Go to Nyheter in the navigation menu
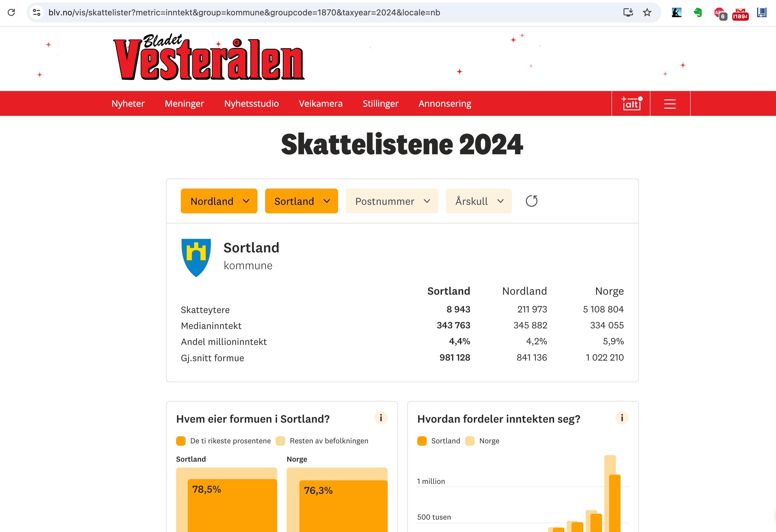The image size is (776, 532). 128,103
